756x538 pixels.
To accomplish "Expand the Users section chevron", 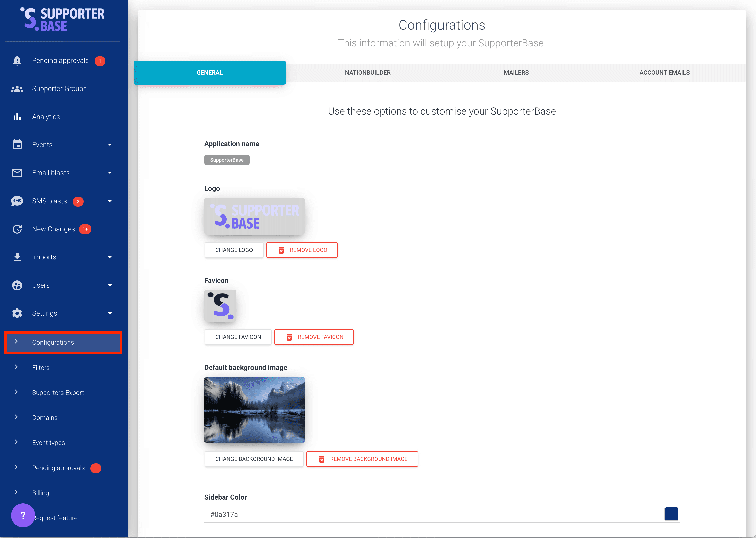I will [x=110, y=285].
